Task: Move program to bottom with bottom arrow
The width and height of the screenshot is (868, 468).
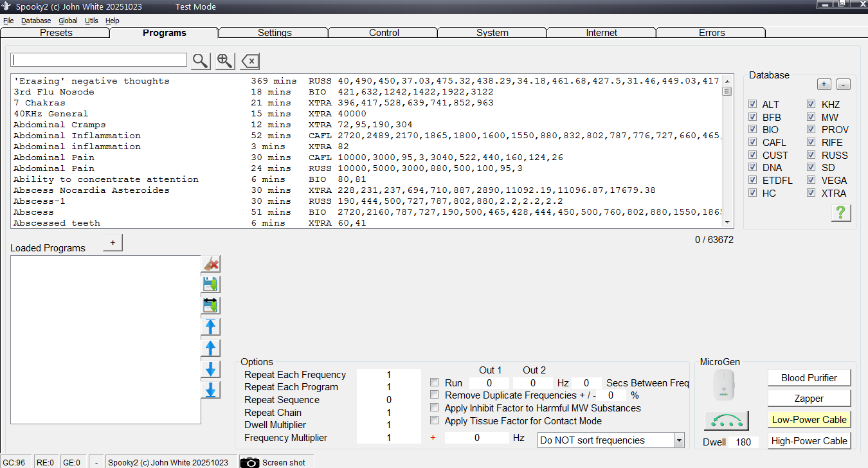Action: point(210,390)
